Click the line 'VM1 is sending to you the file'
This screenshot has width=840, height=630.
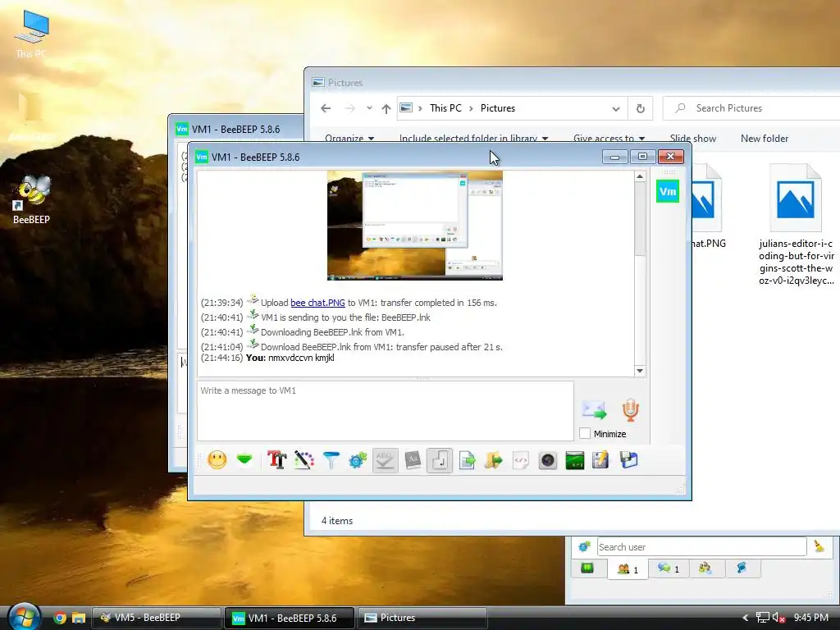click(345, 317)
